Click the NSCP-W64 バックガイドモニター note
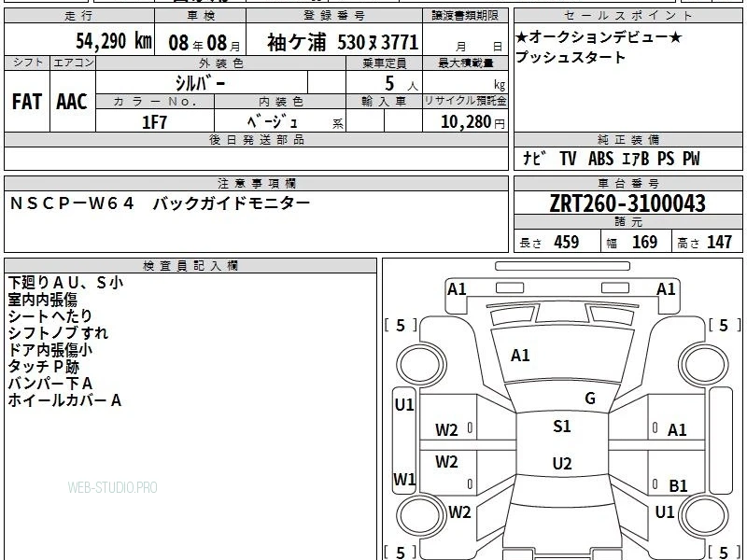This screenshot has height=560, width=747. (160, 203)
